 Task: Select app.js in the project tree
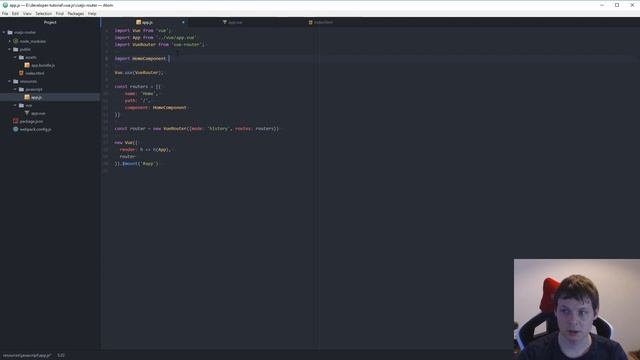point(36,97)
